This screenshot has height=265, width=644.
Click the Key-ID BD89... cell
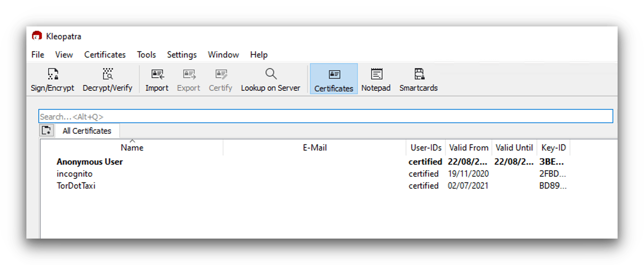553,186
